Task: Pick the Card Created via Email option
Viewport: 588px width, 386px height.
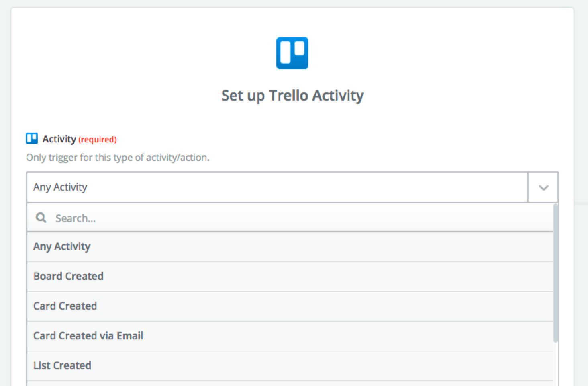Action: click(x=88, y=336)
